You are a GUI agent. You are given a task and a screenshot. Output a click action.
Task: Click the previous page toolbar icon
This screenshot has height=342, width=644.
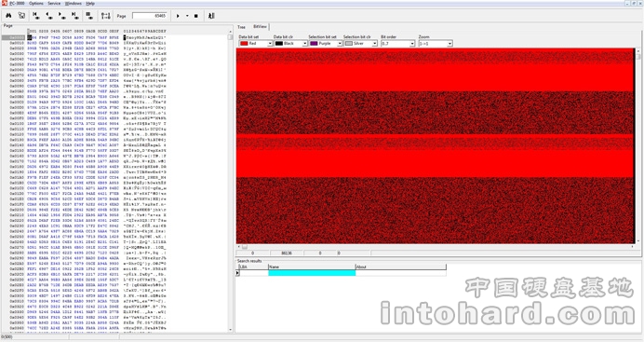49,16
